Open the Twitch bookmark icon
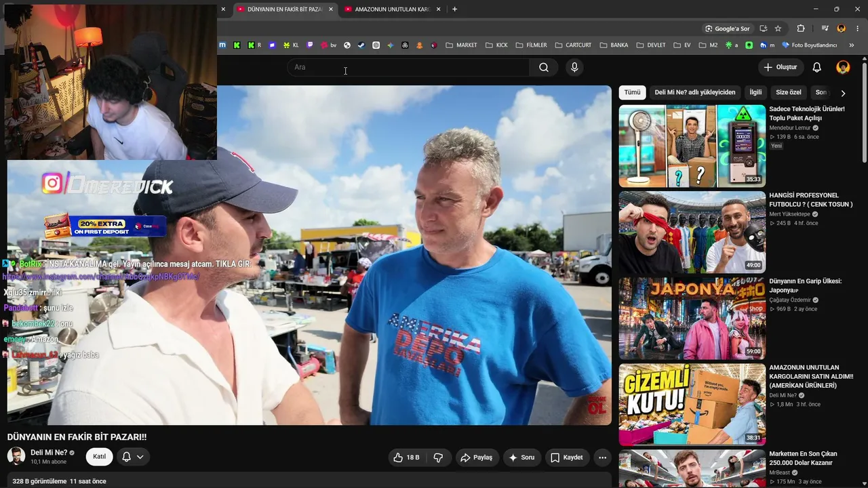 [310, 45]
